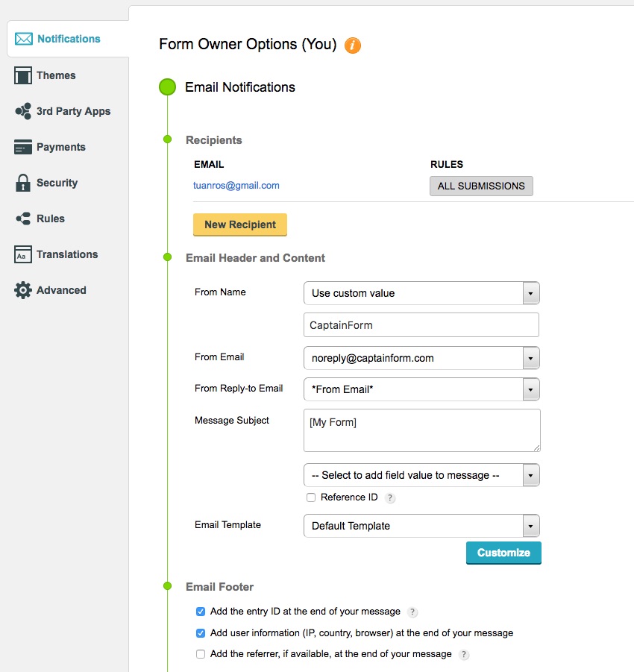
Task: Click the New Recipient button
Action: (240, 224)
